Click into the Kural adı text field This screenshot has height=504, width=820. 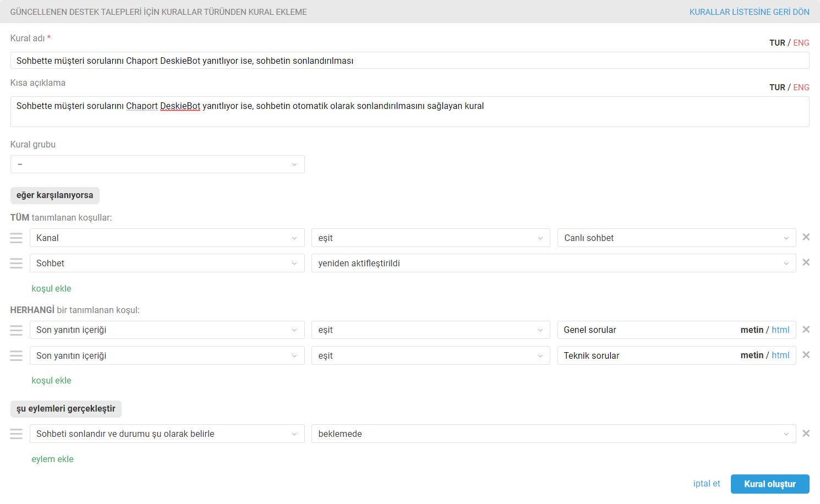tap(409, 61)
